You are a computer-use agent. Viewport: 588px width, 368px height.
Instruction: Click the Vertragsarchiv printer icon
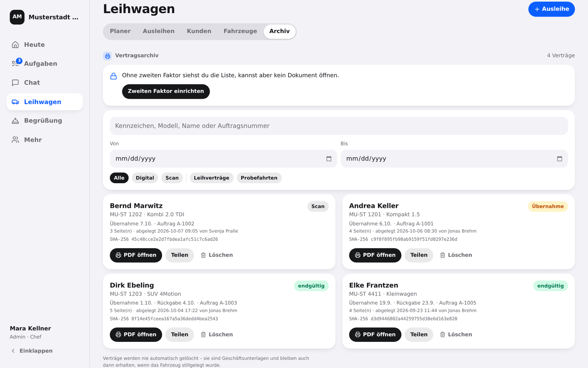click(108, 56)
